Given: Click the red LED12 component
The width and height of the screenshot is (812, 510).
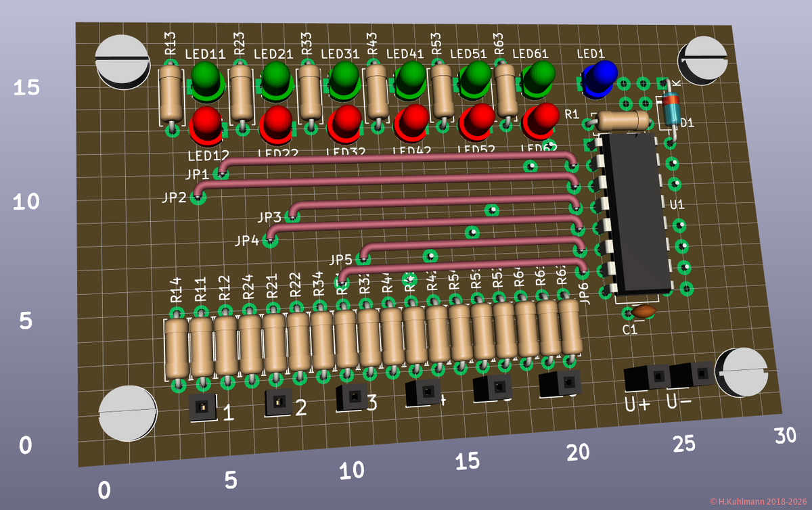Looking at the screenshot, I should 206,124.
